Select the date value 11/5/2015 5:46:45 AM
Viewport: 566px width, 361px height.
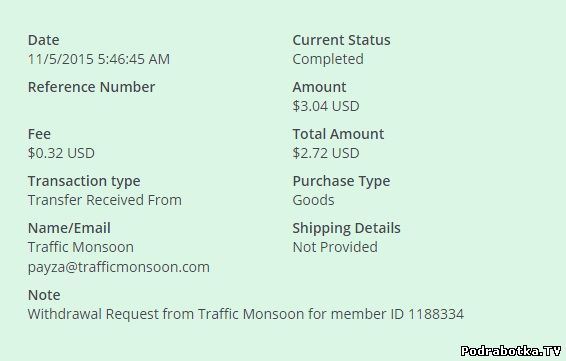(99, 59)
